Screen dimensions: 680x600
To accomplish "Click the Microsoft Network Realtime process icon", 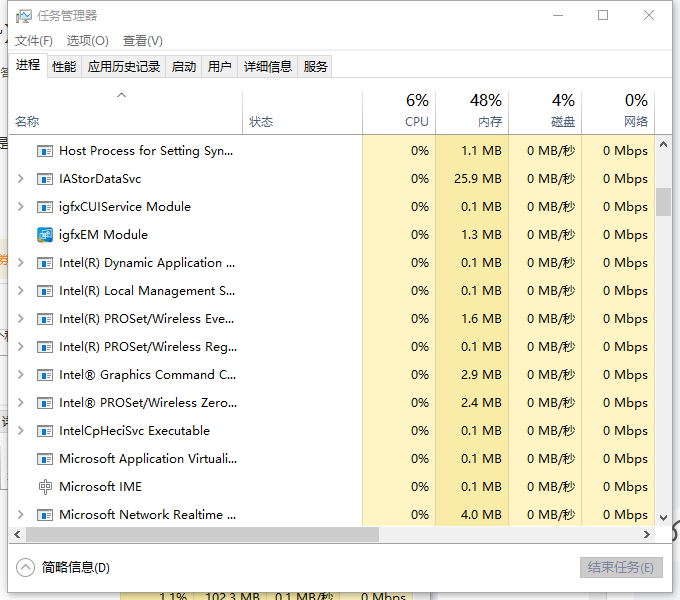I will (45, 515).
